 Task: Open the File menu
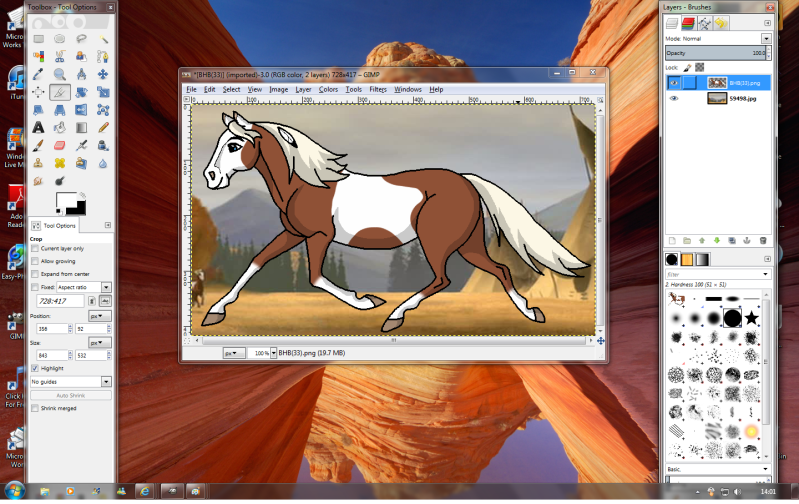pyautogui.click(x=192, y=89)
